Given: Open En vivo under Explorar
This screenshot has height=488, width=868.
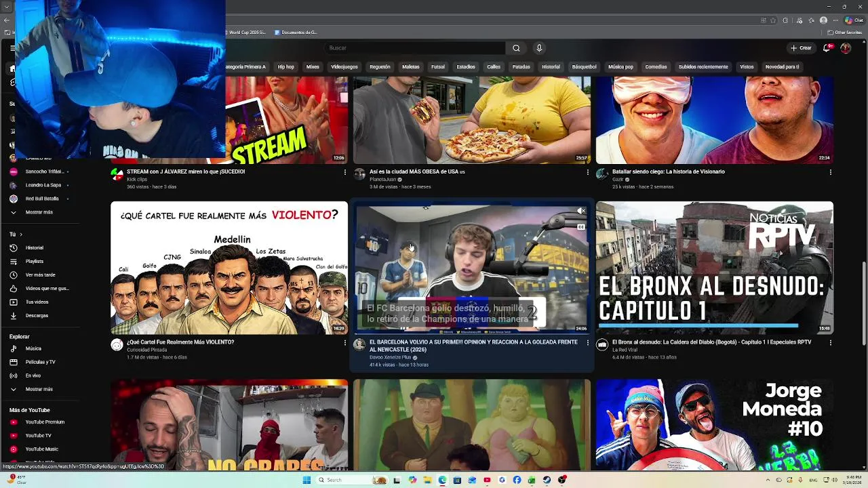Looking at the screenshot, I should [x=33, y=376].
